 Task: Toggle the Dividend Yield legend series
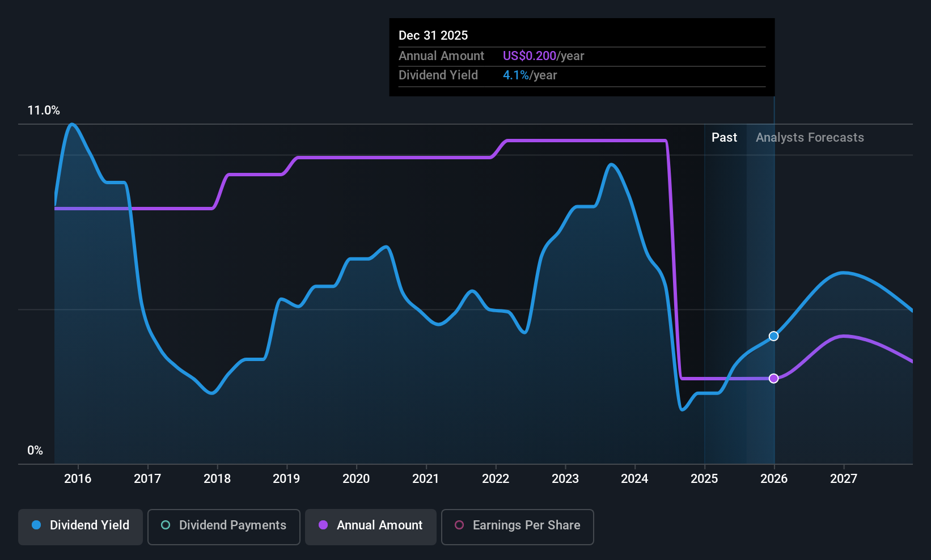point(81,525)
